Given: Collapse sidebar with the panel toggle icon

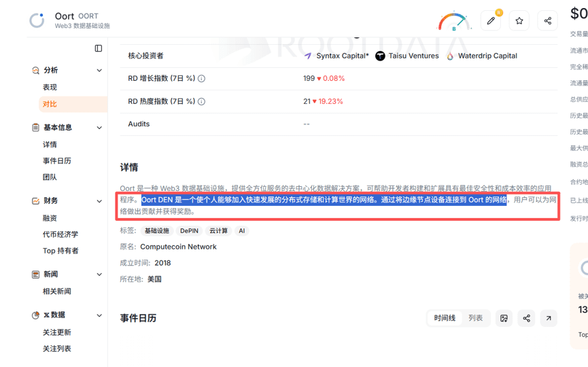Looking at the screenshot, I should (x=99, y=48).
